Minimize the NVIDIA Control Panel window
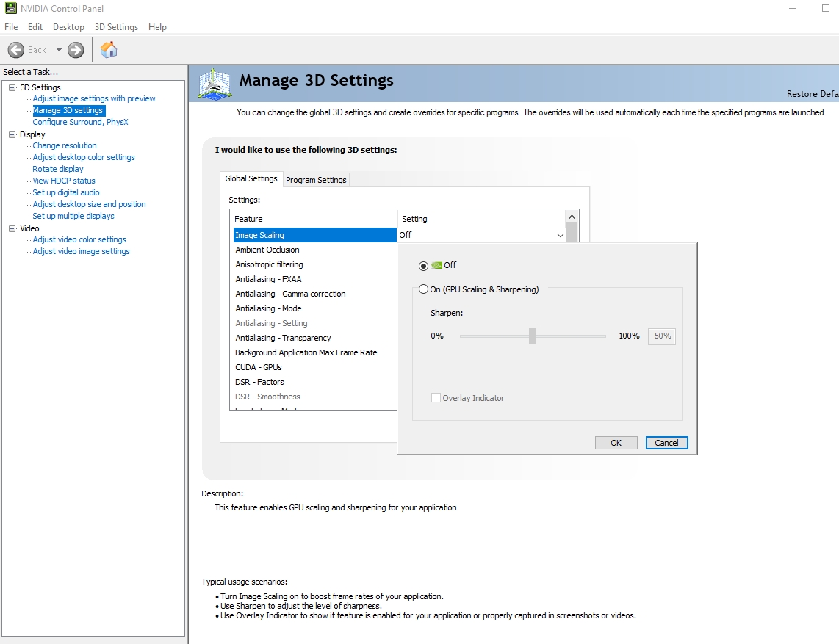839x644 pixels. 793,9
